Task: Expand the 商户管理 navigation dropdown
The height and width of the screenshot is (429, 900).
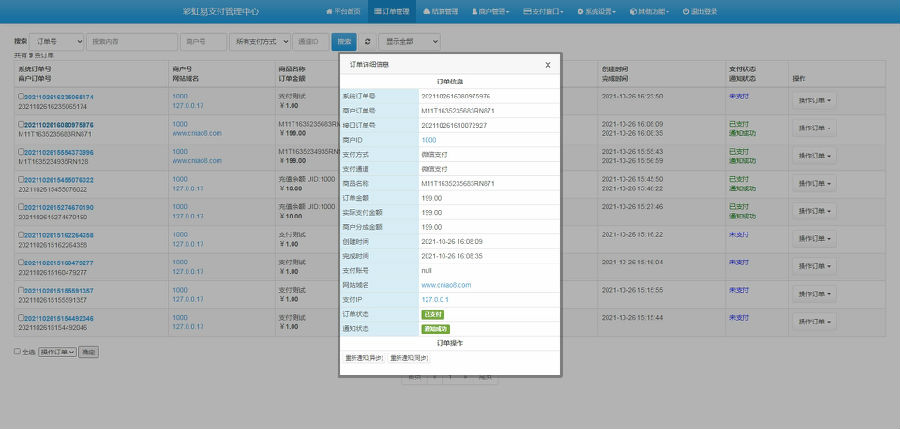Action: (491, 11)
